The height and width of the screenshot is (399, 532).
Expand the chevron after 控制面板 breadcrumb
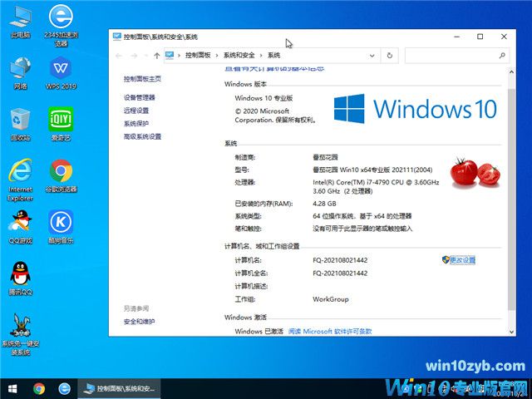[x=217, y=56]
